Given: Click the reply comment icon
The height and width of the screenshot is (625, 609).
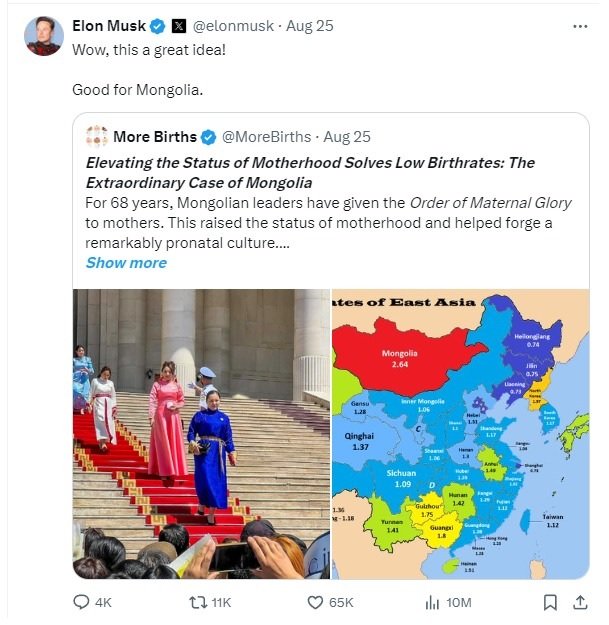Looking at the screenshot, I should click(83, 602).
